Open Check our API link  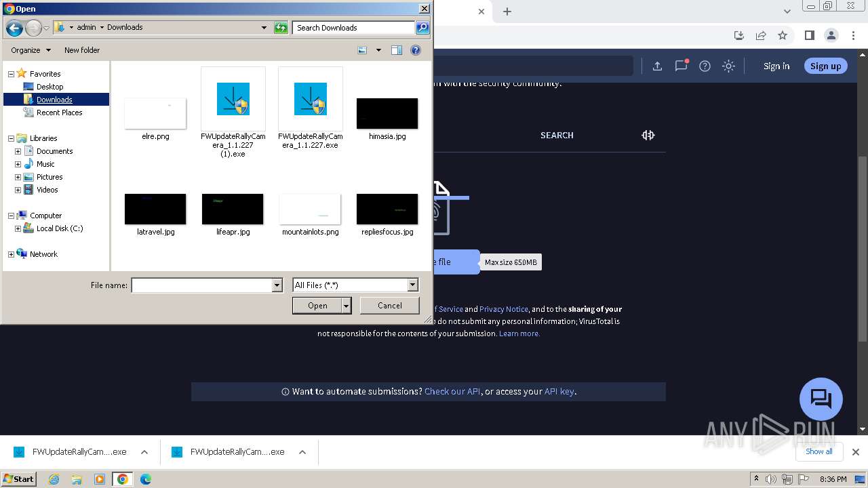453,391
